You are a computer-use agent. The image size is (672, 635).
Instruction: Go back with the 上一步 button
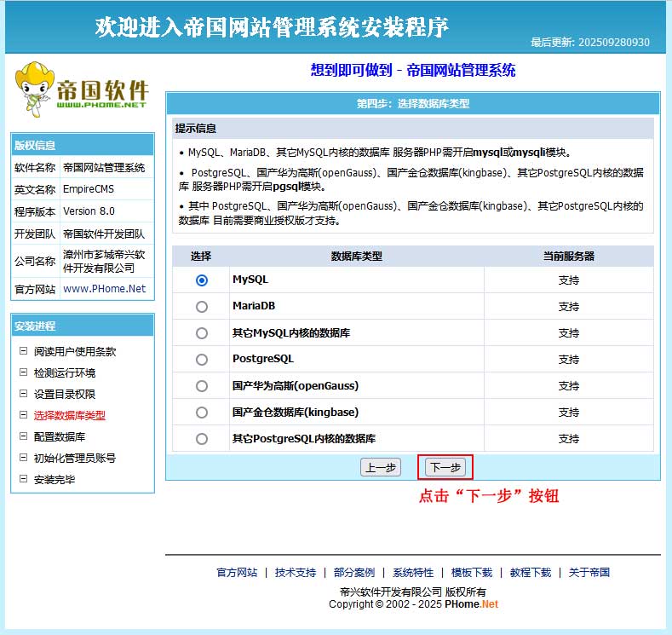(x=381, y=467)
